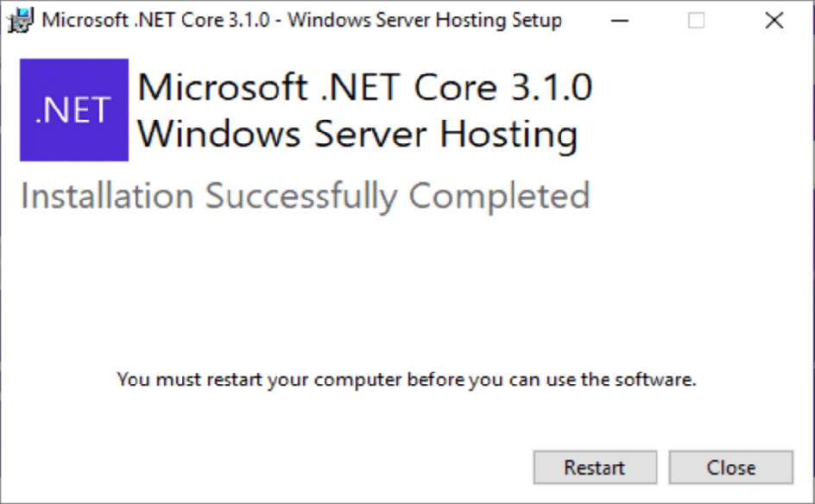Click the Close button beside Restart
Image resolution: width=815 pixels, height=504 pixels.
click(x=730, y=468)
